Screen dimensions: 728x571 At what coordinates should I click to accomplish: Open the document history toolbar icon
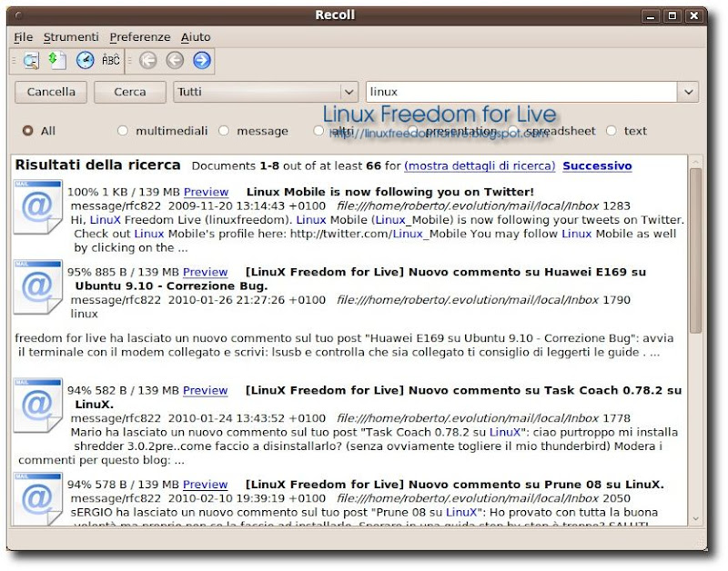(57, 61)
